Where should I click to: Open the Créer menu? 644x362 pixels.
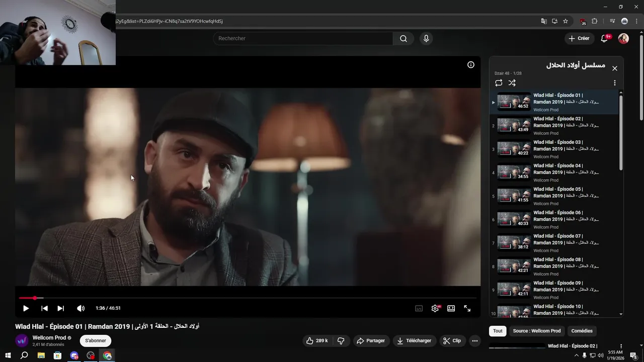(x=579, y=38)
